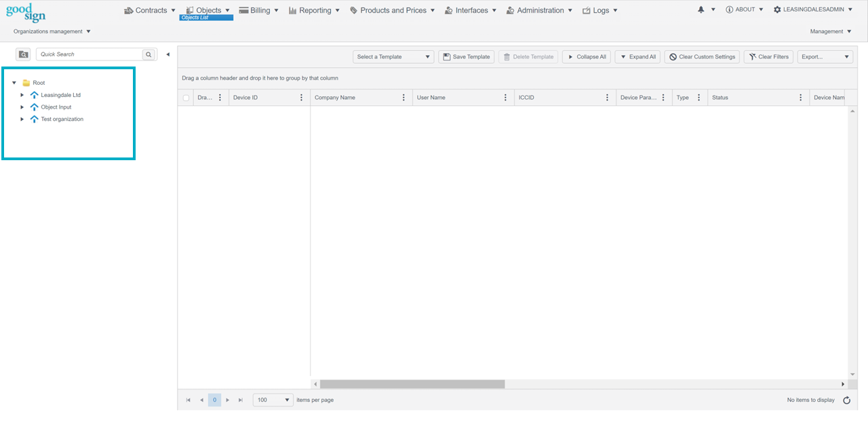Open the Billing menu
Screen dimensions: 868x429
click(259, 10)
